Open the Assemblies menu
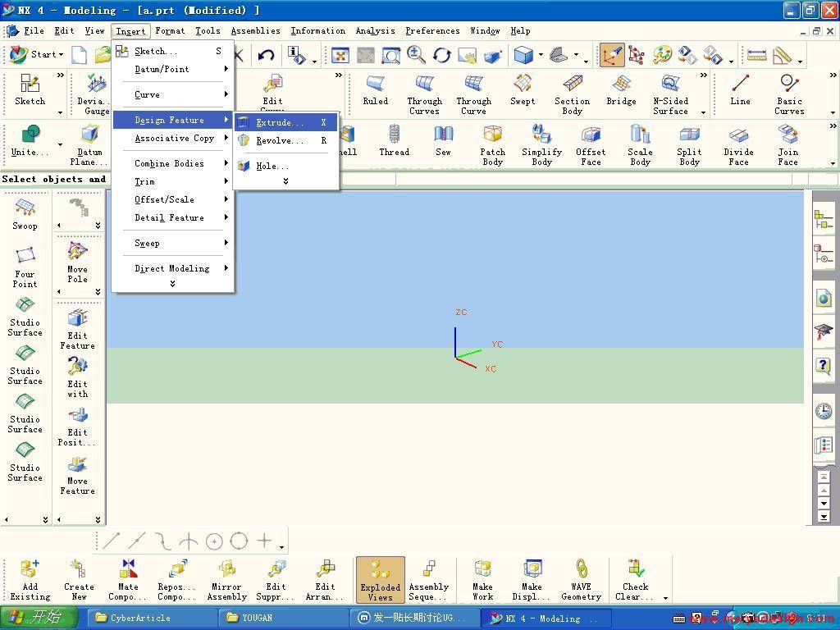 click(256, 31)
